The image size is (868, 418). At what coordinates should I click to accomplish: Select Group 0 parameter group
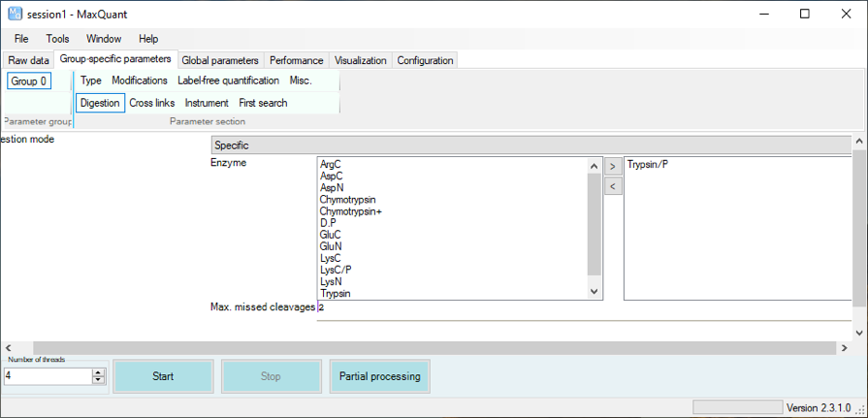point(29,81)
